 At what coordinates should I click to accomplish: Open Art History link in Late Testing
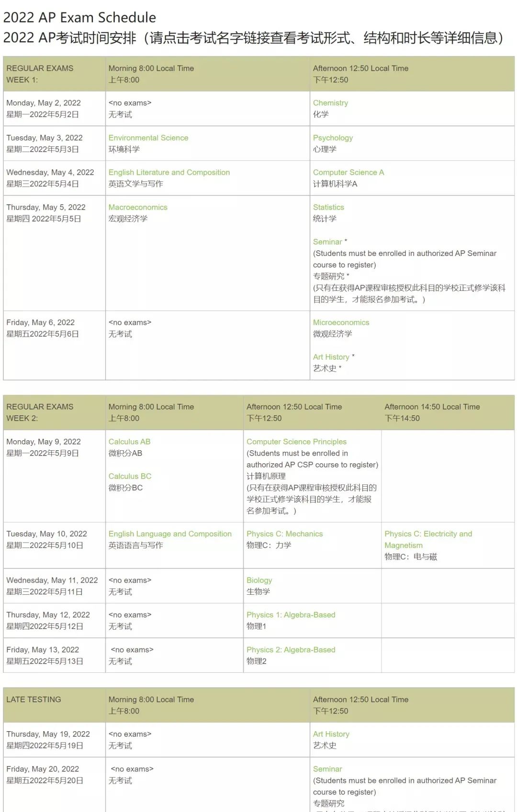[331, 734]
